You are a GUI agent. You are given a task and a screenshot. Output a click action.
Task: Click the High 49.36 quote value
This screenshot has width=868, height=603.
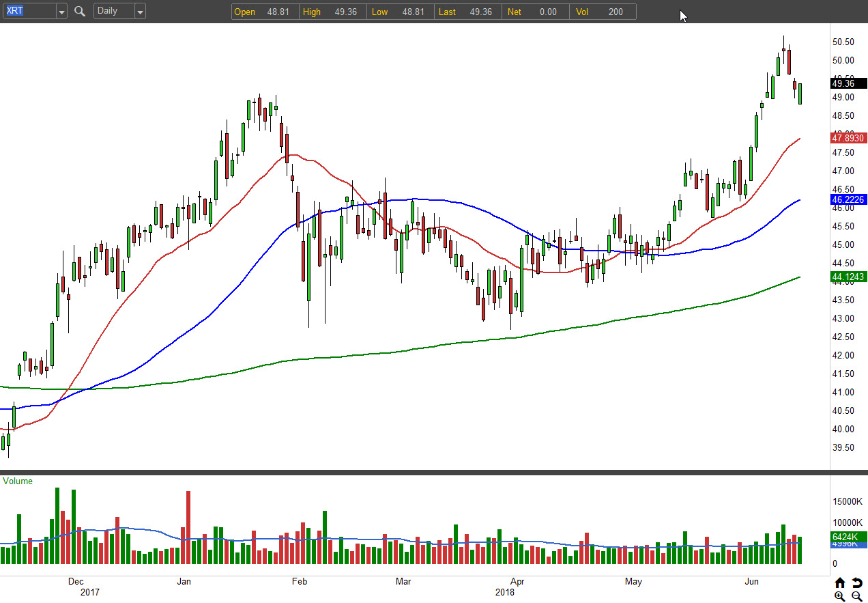pos(345,12)
